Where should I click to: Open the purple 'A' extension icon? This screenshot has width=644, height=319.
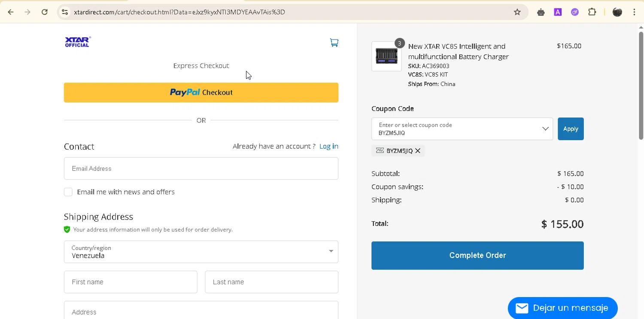click(558, 12)
